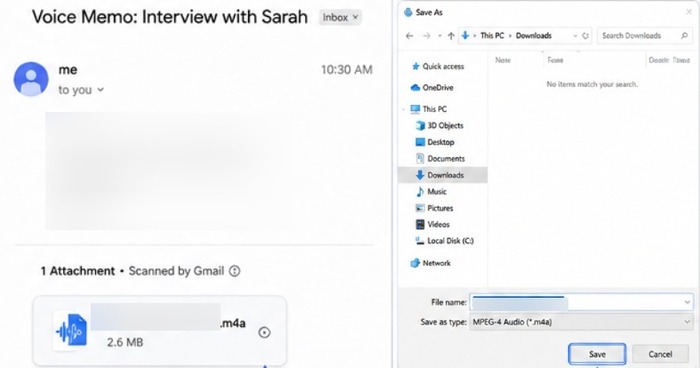Click the email subject 'Voice Memo: Interview with Sarah'
The image size is (700, 368).
point(170,17)
